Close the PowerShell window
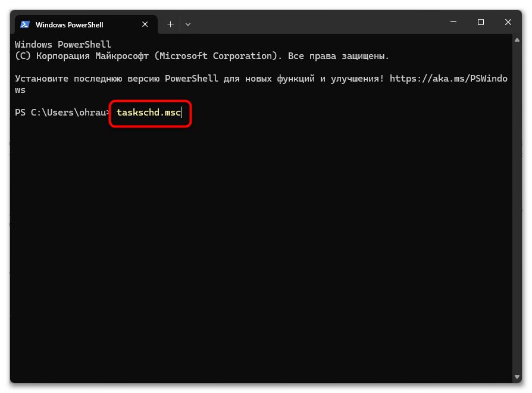This screenshot has width=532, height=393. click(508, 22)
